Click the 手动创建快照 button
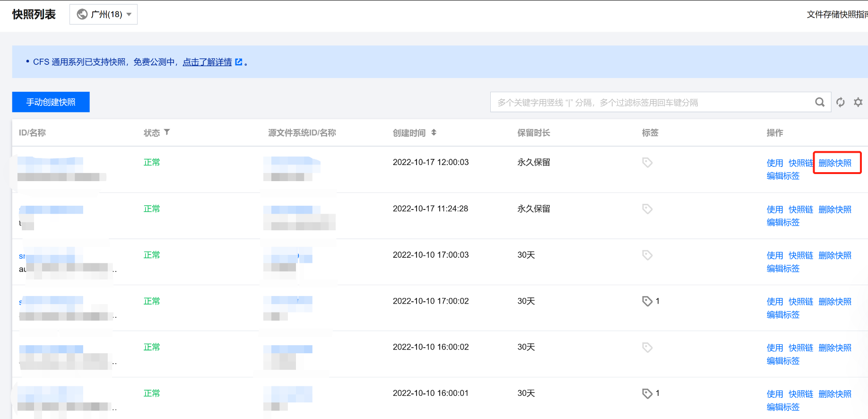The image size is (868, 419). 51,102
